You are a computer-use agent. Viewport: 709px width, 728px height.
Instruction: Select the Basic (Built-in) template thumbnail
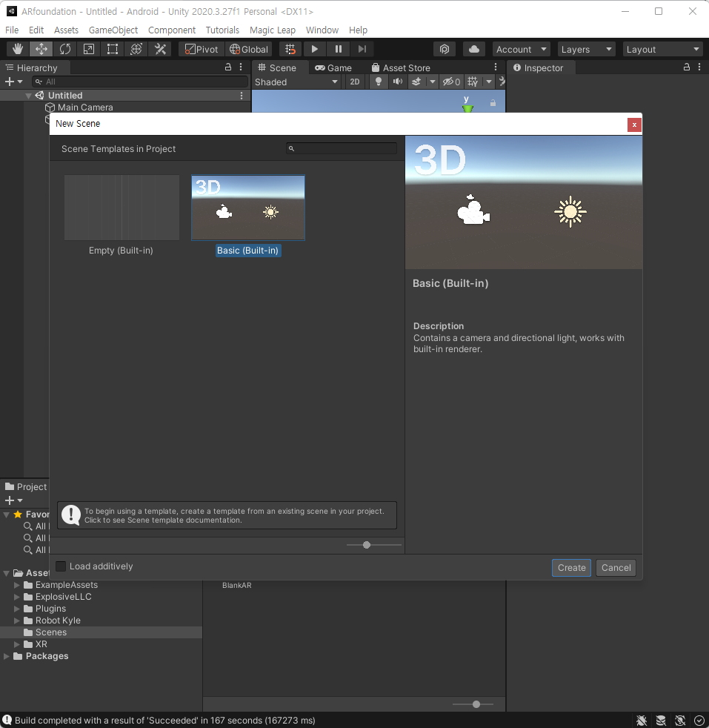click(248, 208)
